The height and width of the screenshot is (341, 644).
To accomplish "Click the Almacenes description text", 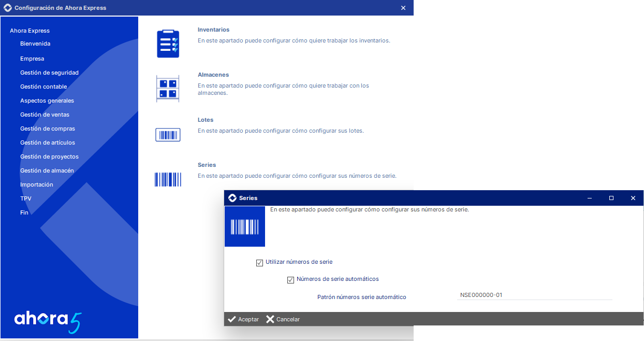I will [x=283, y=89].
